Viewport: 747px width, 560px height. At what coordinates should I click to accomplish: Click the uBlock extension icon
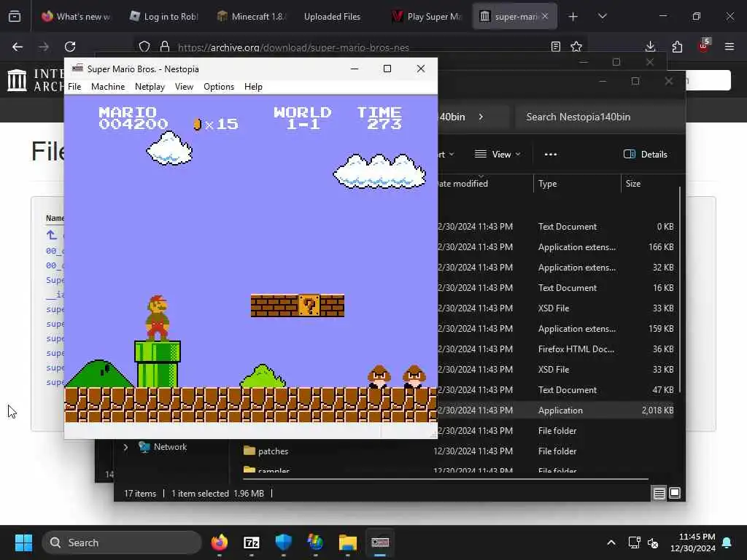703,47
